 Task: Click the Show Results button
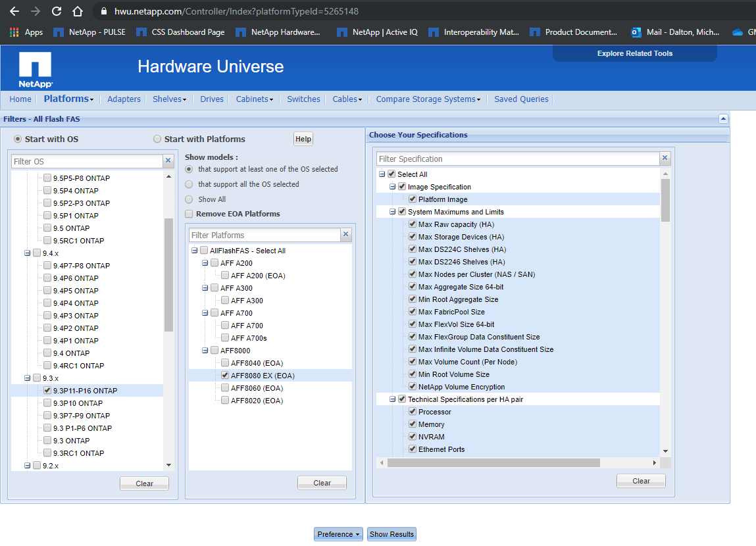coord(391,534)
